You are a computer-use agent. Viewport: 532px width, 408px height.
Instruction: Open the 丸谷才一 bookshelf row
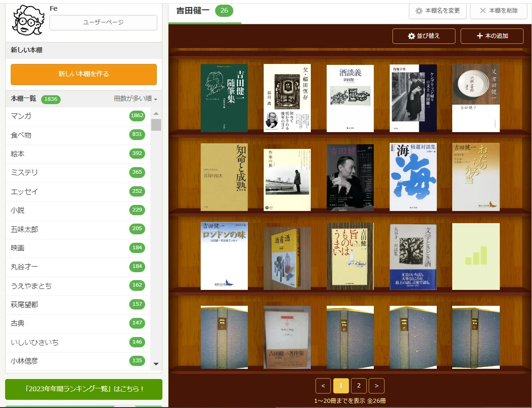pyautogui.click(x=78, y=267)
